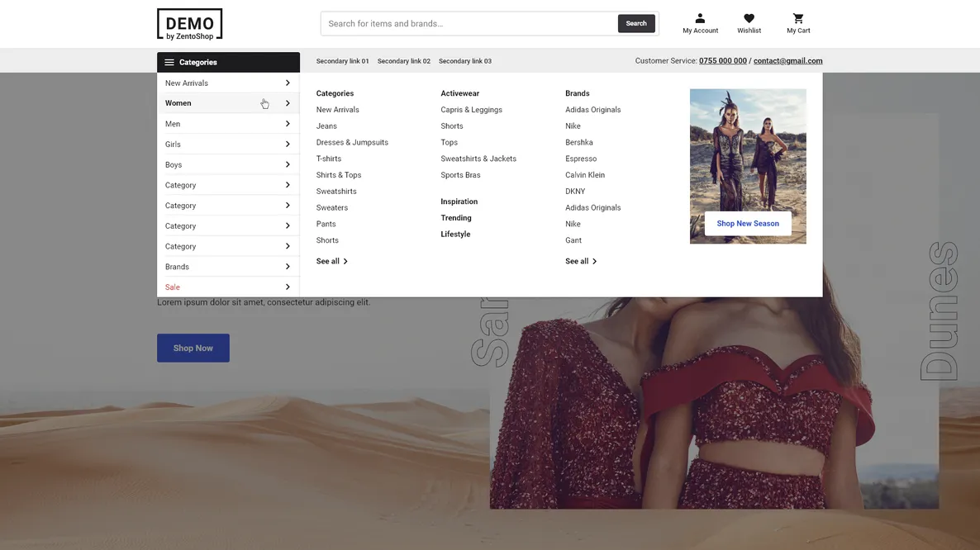980x550 pixels.
Task: Open Sweaters link
Action: click(332, 207)
